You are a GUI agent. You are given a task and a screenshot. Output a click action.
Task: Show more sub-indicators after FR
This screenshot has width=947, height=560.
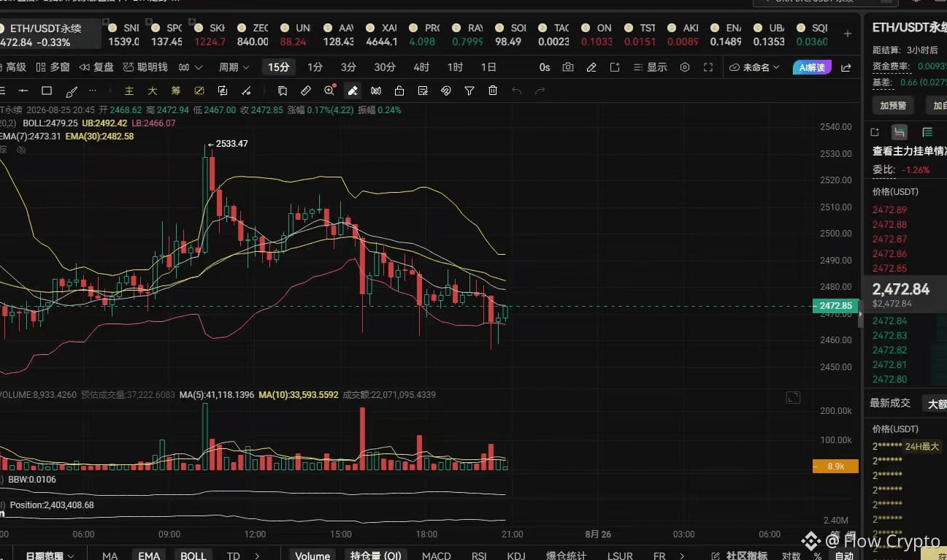[x=683, y=556]
